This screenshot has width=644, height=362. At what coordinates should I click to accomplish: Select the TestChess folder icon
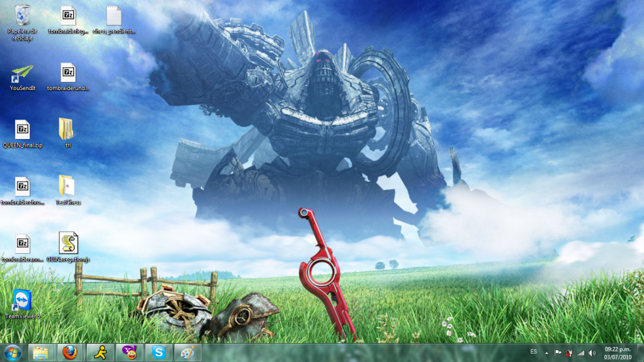coord(67,186)
